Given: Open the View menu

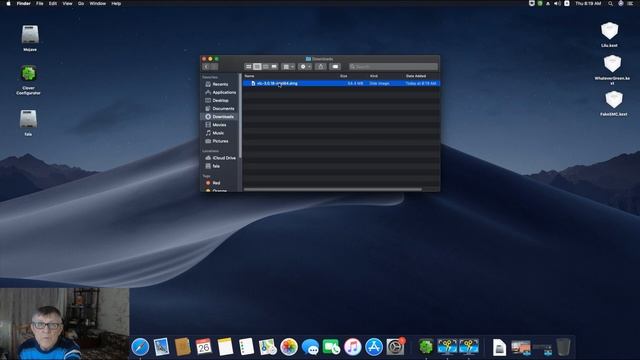Looking at the screenshot, I should point(67,3).
